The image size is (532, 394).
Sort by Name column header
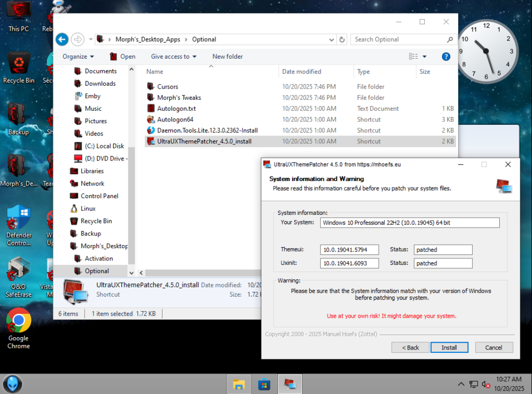(155, 71)
